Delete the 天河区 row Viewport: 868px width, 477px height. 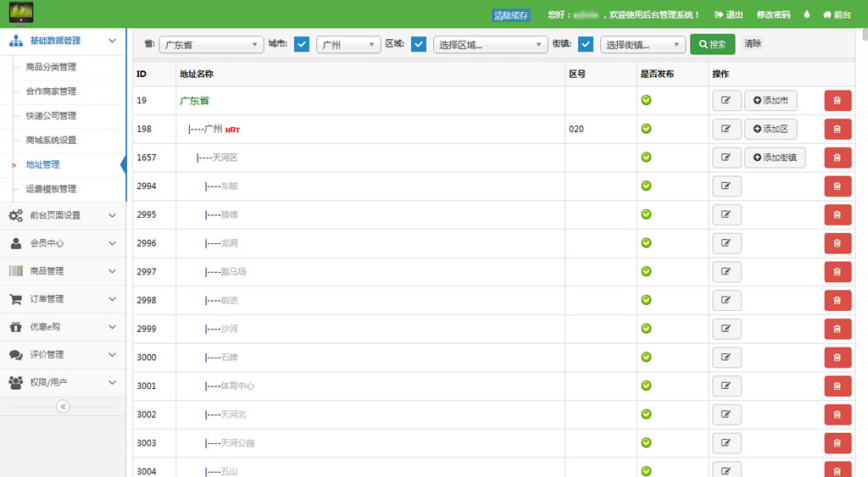837,158
